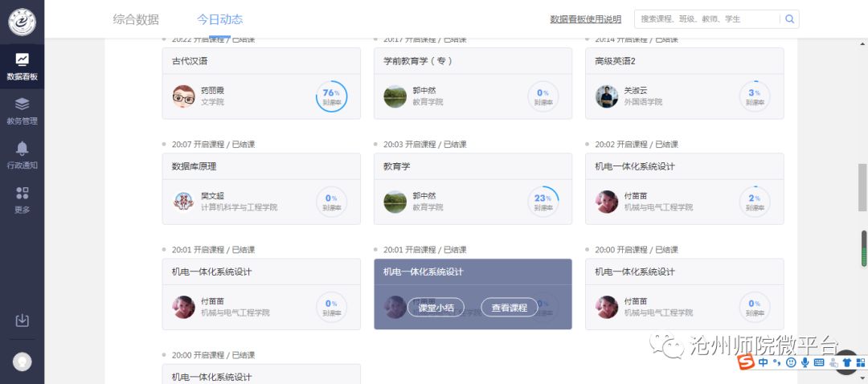This screenshot has height=384, width=868.
Task: Click 郭中然's avatar on 教育学 card
Action: pos(395,202)
